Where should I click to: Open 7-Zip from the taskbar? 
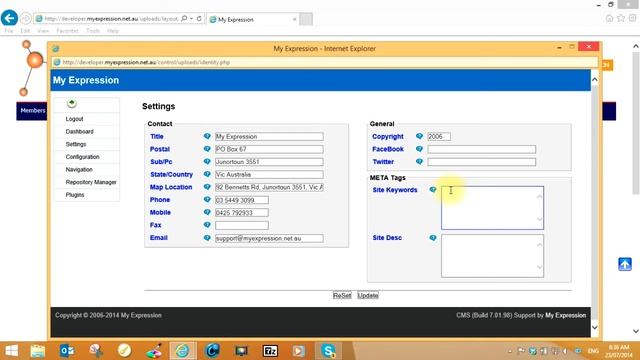270,351
